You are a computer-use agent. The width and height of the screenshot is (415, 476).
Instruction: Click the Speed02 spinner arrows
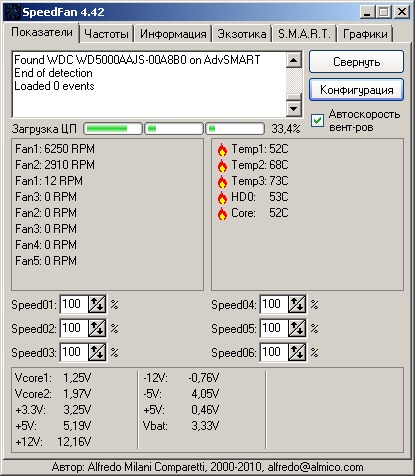point(97,328)
